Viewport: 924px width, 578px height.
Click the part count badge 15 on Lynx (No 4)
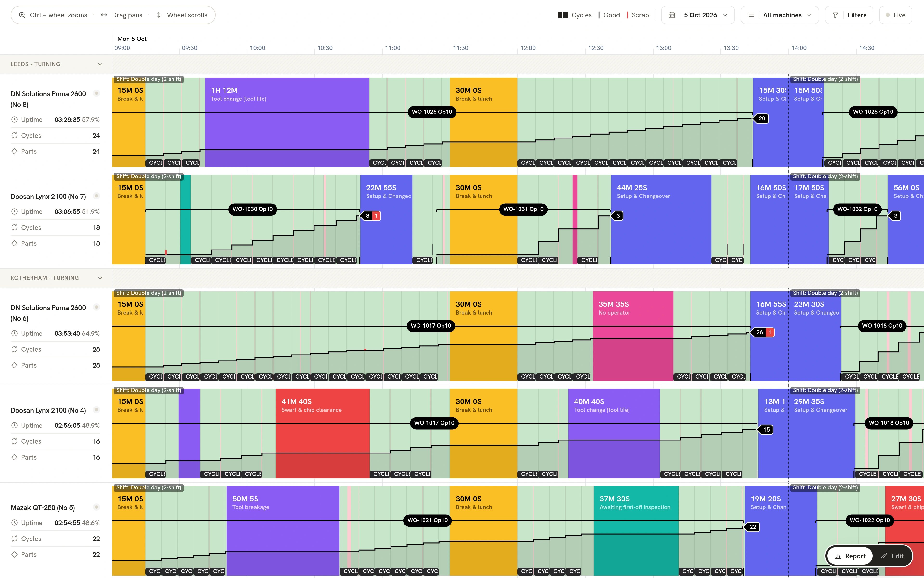(766, 430)
